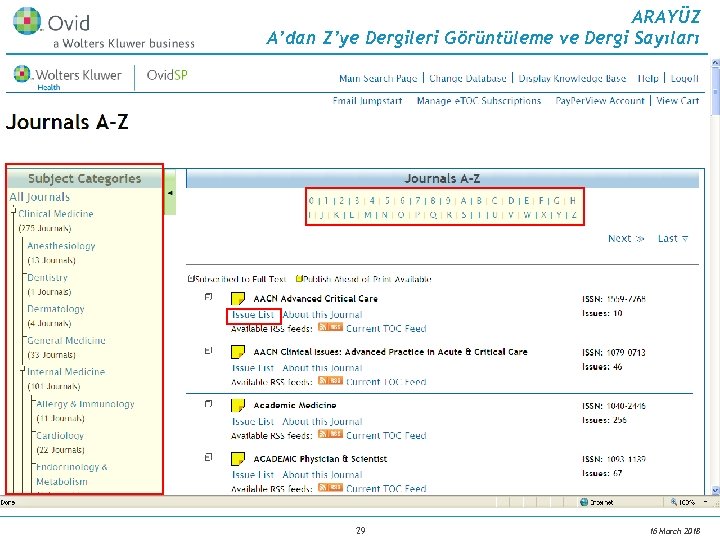This screenshot has height=540, width=720.
Task: Click the Internet zone icon in status bar
Action: 584,502
